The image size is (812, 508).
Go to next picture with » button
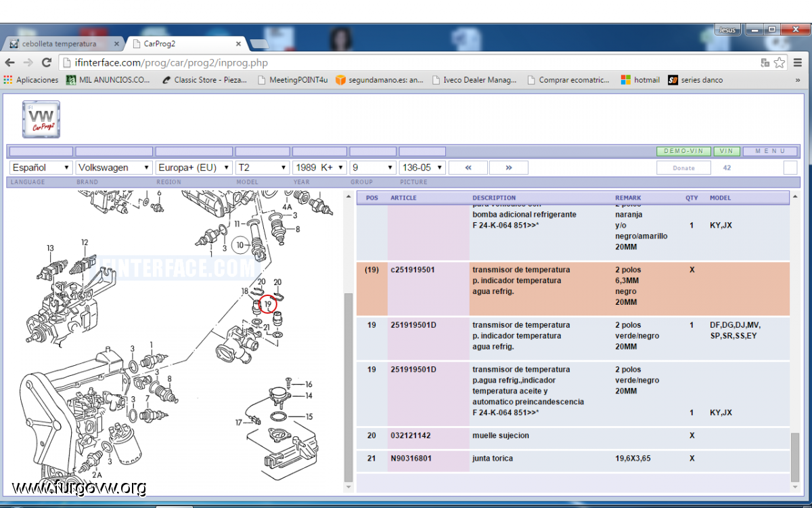(509, 167)
